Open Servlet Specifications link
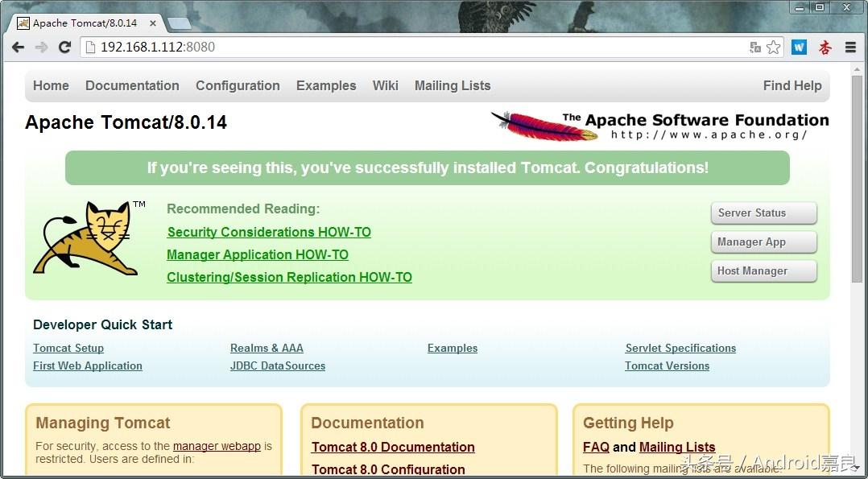Screen dimensions: 868x479 pos(680,349)
